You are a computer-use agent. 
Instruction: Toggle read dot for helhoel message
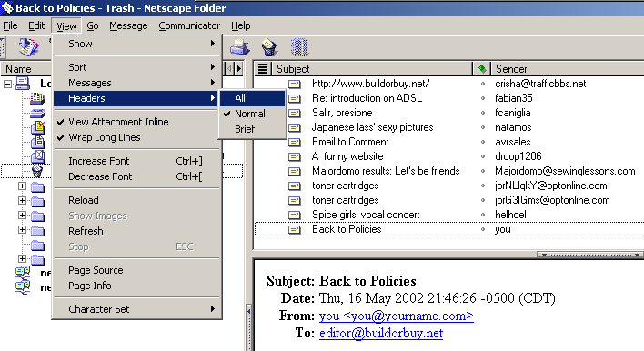coord(483,215)
